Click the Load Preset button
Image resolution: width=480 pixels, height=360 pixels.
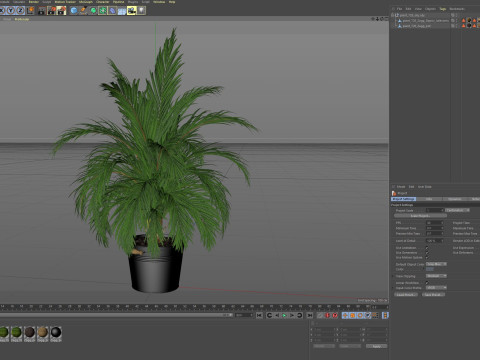(406, 295)
